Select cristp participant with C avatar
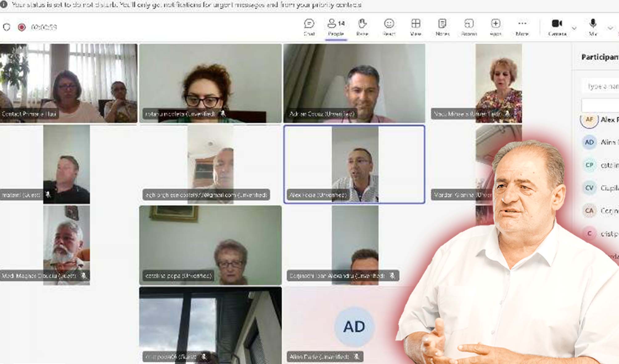Image resolution: width=619 pixels, height=364 pixels. (x=600, y=233)
